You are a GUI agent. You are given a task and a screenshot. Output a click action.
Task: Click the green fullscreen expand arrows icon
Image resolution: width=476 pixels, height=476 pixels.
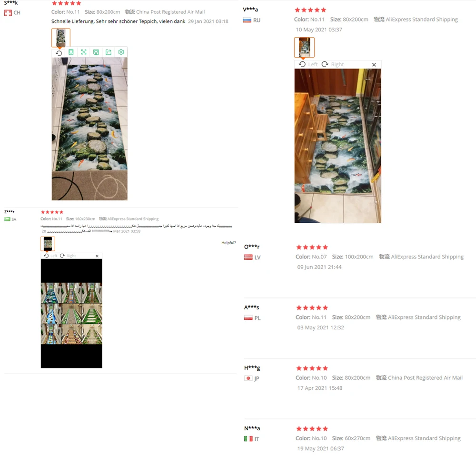83,52
